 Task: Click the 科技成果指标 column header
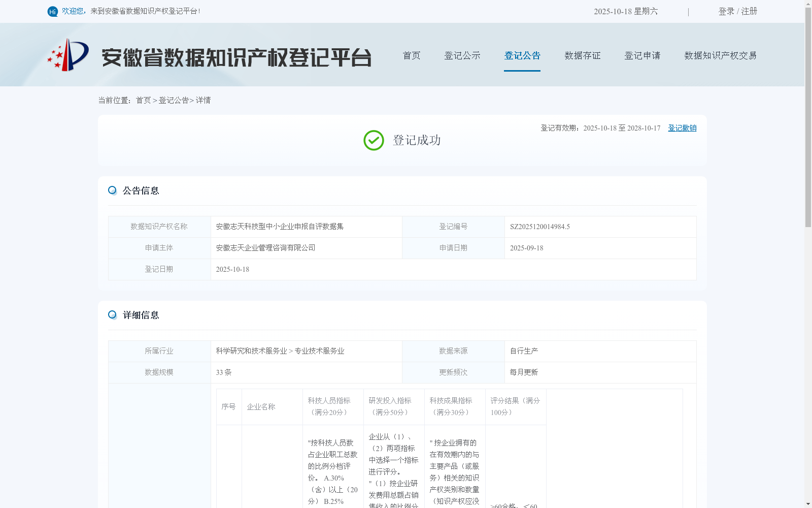click(x=455, y=407)
